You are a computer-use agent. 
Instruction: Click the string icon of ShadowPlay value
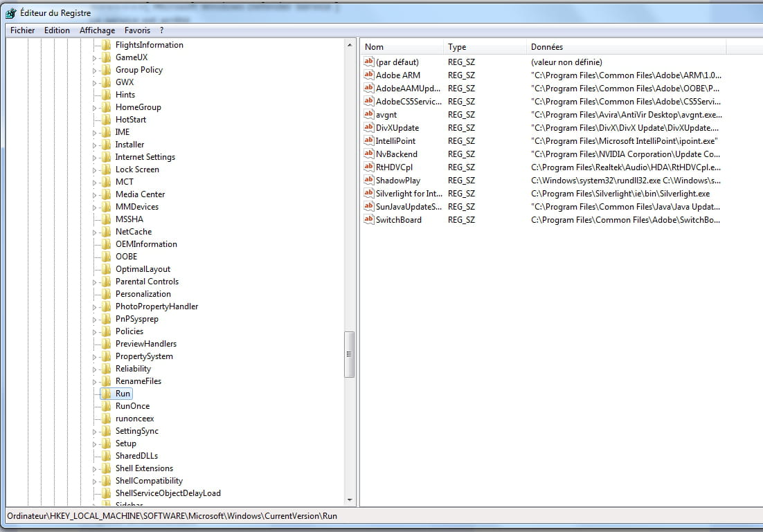click(369, 180)
